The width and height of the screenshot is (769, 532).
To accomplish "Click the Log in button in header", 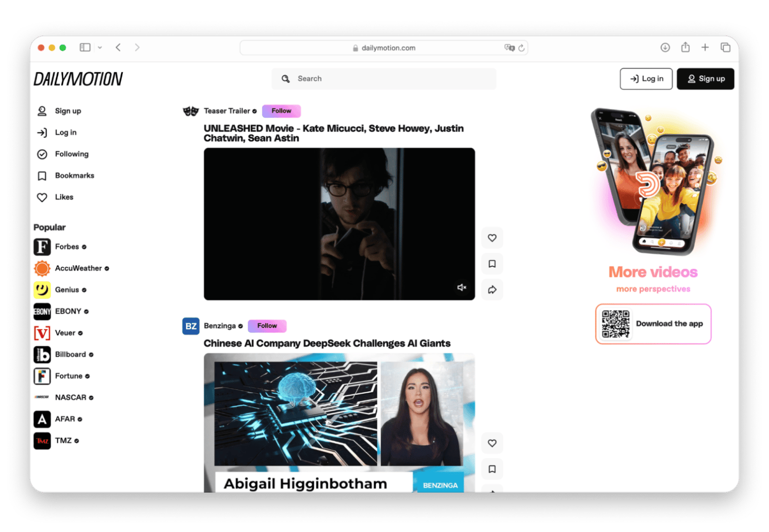I will pyautogui.click(x=646, y=79).
